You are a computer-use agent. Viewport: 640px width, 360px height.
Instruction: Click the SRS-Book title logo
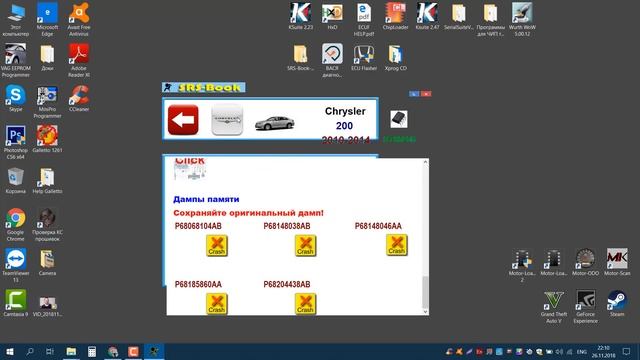tap(204, 87)
